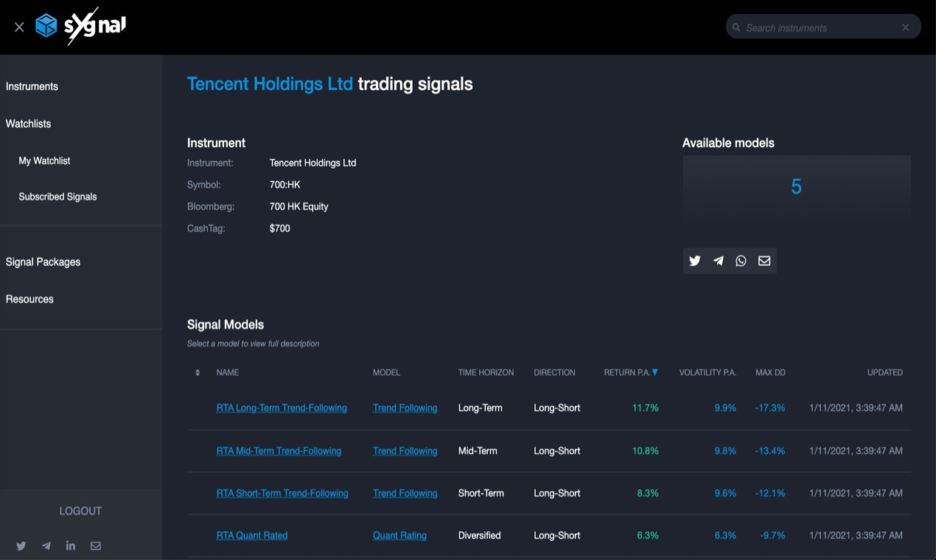Click Trend Following link in Mid-Term row
This screenshot has width=936, height=560.
[405, 451]
